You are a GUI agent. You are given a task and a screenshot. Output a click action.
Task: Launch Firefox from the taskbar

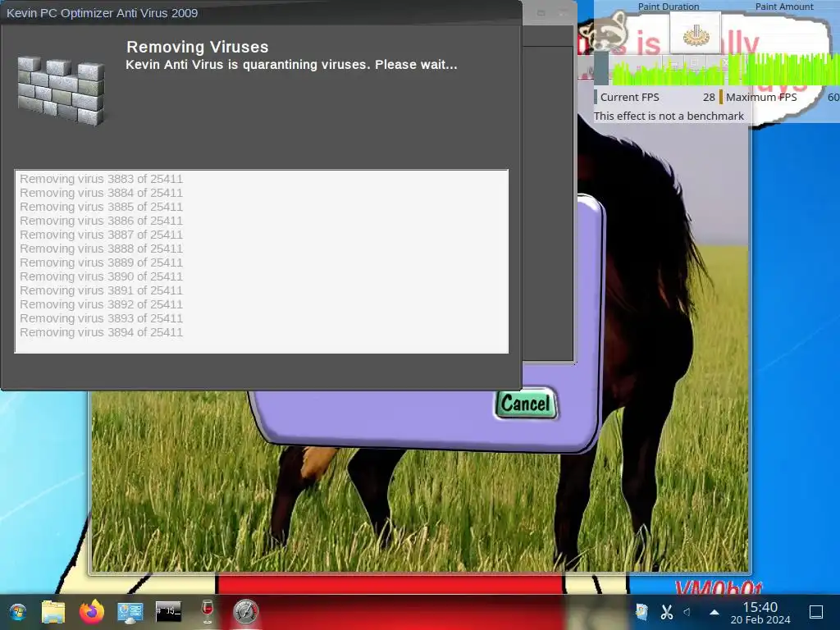92,611
